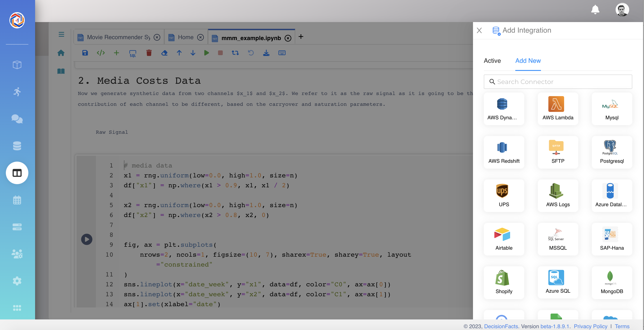Screen dimensions: 644x330
Task: Open the keyboard shortcuts icon
Action: tap(282, 53)
